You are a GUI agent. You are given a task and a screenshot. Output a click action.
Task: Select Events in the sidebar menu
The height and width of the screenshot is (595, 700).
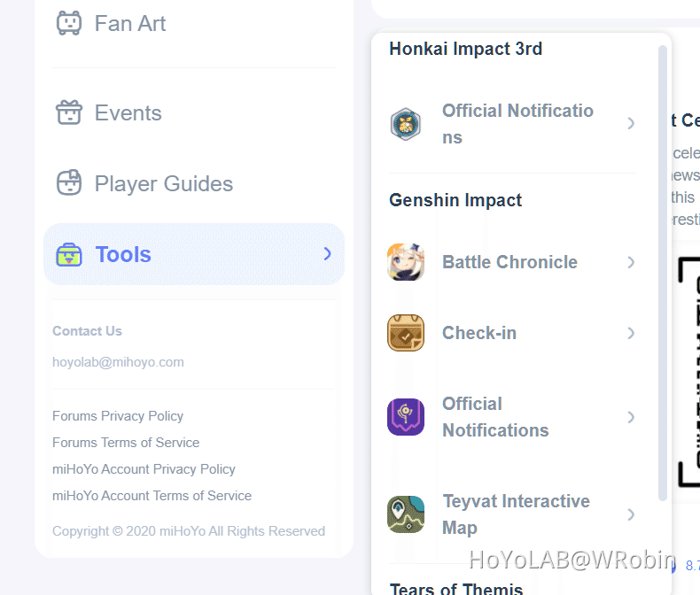point(128,113)
